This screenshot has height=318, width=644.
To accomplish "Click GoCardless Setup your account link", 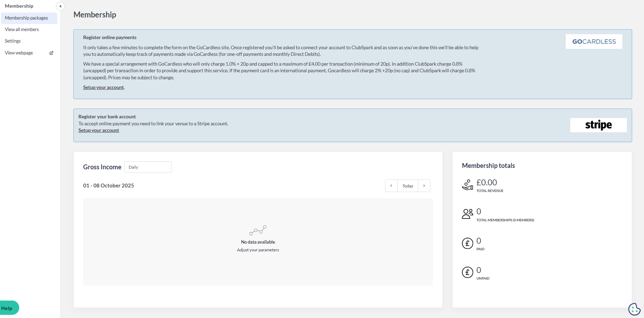I will [103, 88].
